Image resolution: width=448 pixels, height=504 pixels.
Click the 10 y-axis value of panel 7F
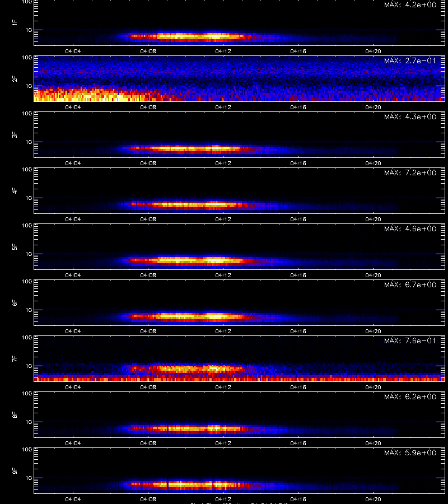[29, 366]
